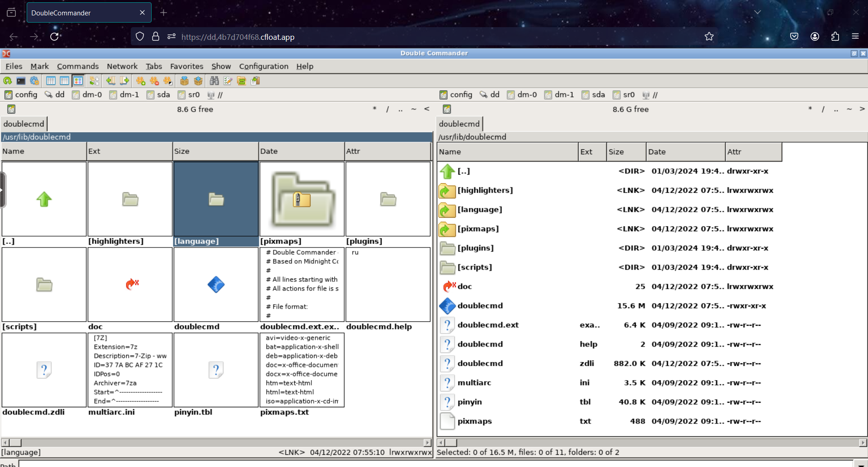The width and height of the screenshot is (868, 467).
Task: Click Copy filenames to clipboard icon
Action: 255,81
